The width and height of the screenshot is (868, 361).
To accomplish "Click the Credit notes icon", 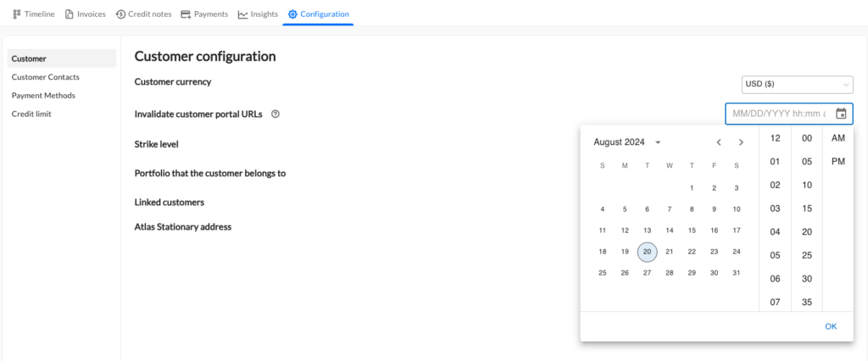I will (x=120, y=14).
